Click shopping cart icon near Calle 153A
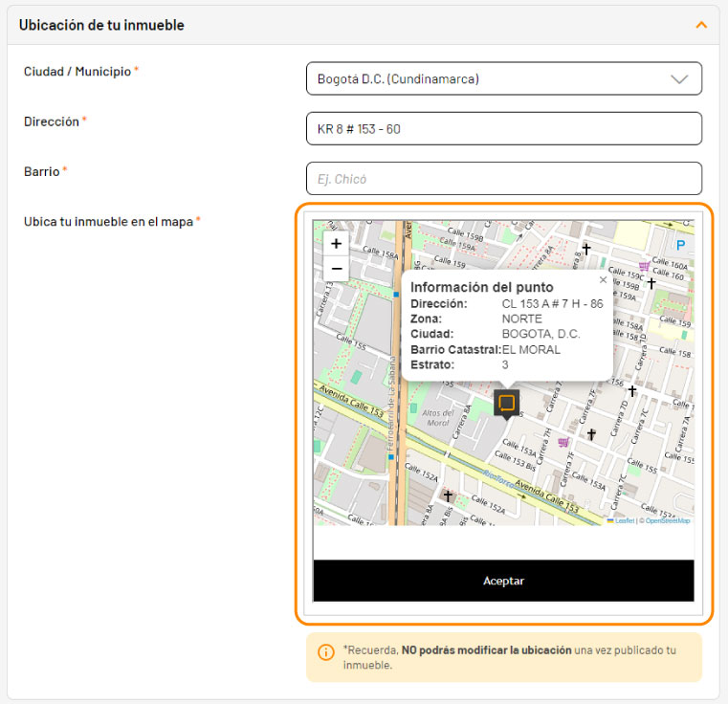Image resolution: width=728 pixels, height=704 pixels. (x=563, y=441)
